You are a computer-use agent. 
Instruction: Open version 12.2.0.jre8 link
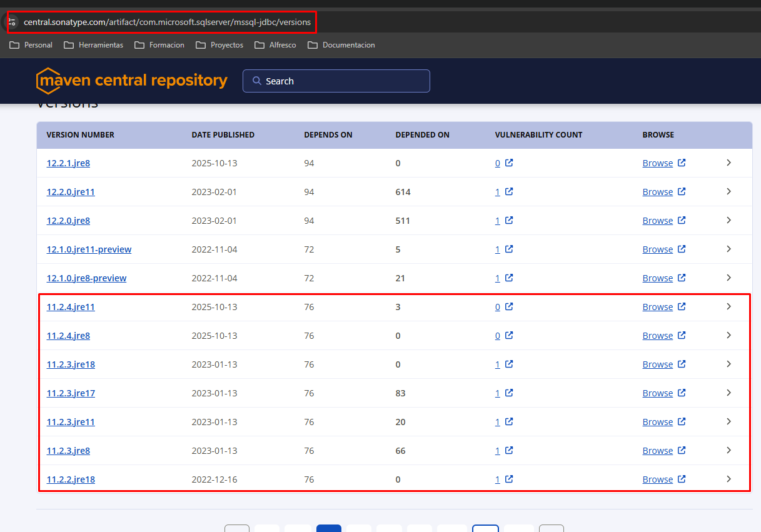tap(68, 221)
